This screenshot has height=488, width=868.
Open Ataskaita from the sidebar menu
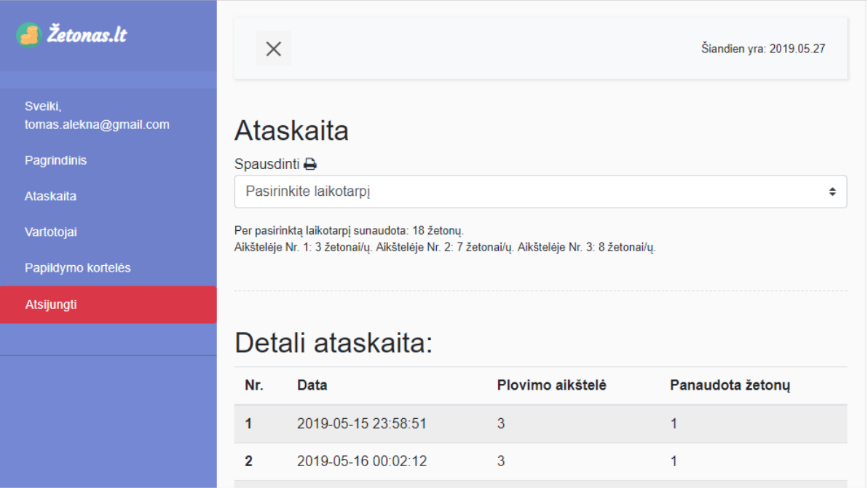[x=50, y=196]
